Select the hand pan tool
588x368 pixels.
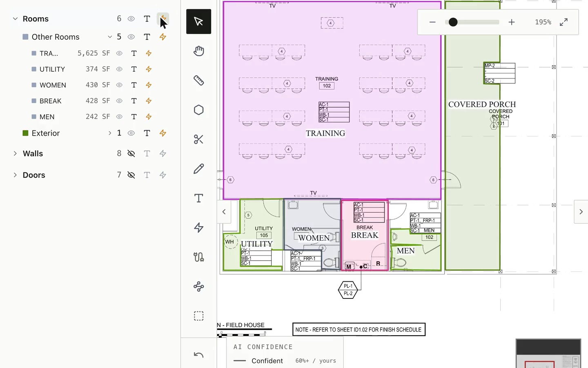tap(198, 51)
